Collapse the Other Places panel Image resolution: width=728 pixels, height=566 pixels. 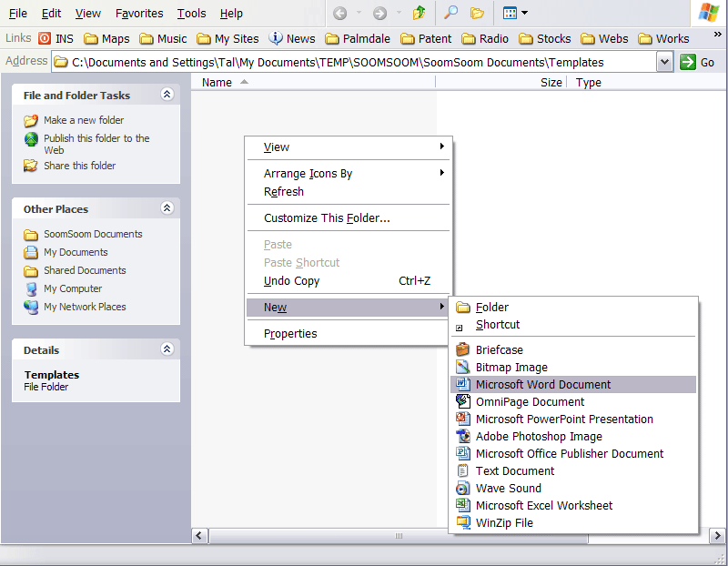pyautogui.click(x=167, y=208)
